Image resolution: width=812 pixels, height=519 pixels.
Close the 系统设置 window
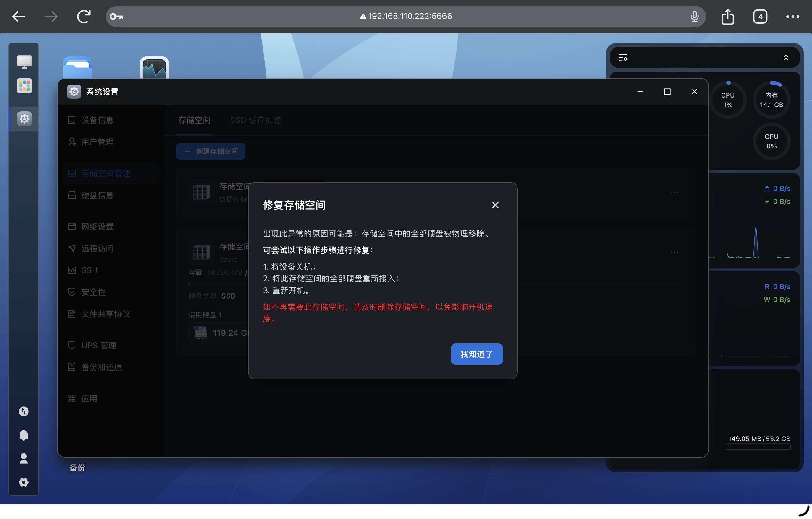[694, 92]
